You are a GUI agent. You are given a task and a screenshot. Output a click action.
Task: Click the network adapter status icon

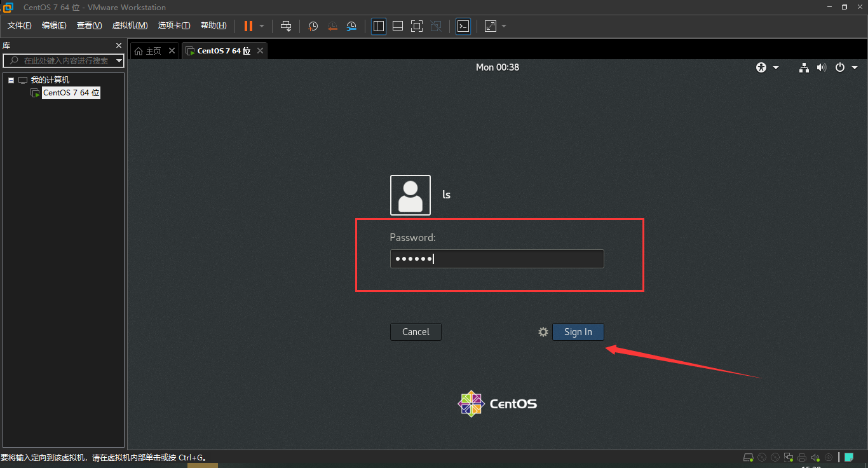[789, 457]
